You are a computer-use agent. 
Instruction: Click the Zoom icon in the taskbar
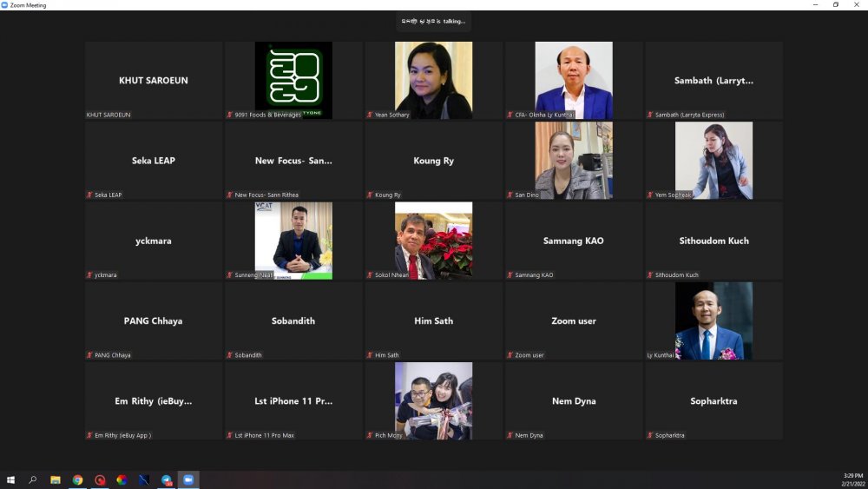click(188, 479)
